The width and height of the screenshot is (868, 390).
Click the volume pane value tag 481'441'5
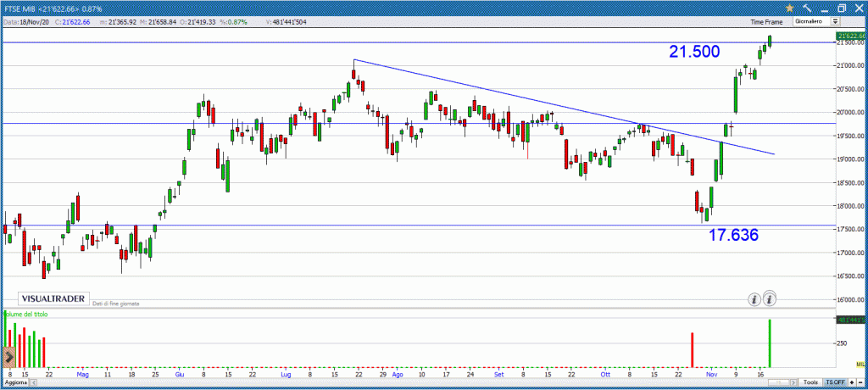tap(851, 320)
